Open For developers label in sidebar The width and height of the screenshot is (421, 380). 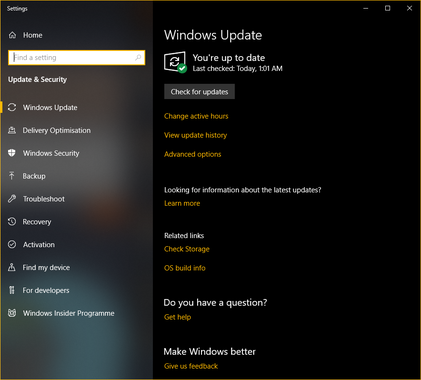pos(46,290)
